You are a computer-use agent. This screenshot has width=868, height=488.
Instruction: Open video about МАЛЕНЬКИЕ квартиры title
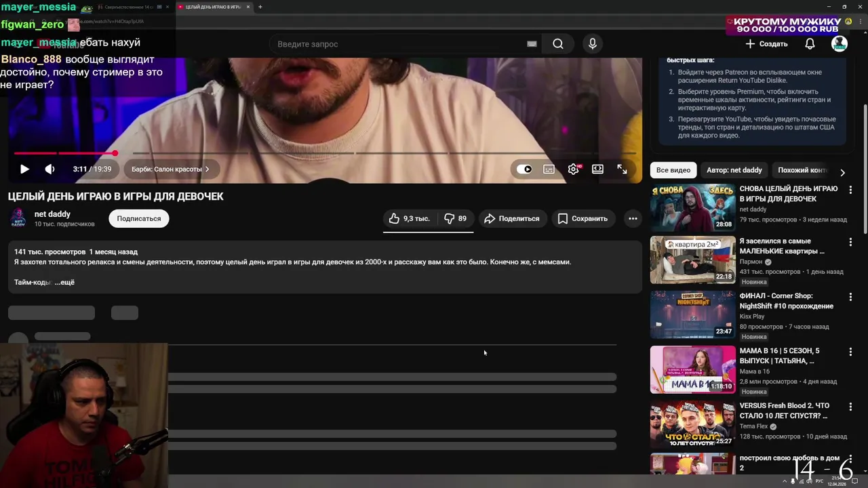pyautogui.click(x=782, y=246)
